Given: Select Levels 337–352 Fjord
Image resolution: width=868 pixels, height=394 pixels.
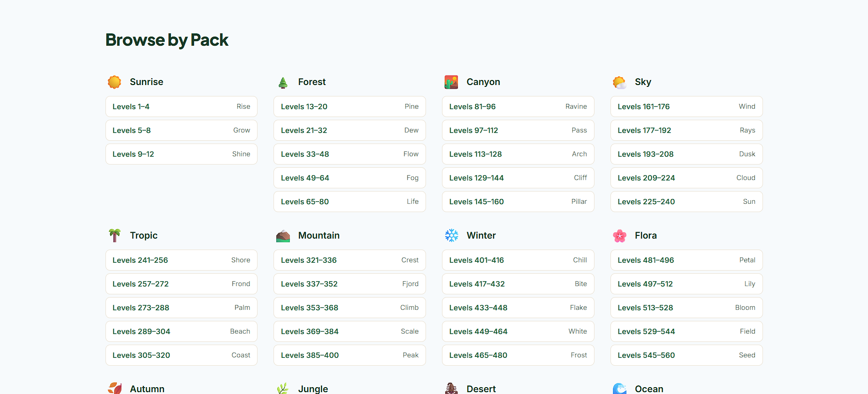Looking at the screenshot, I should coord(350,284).
